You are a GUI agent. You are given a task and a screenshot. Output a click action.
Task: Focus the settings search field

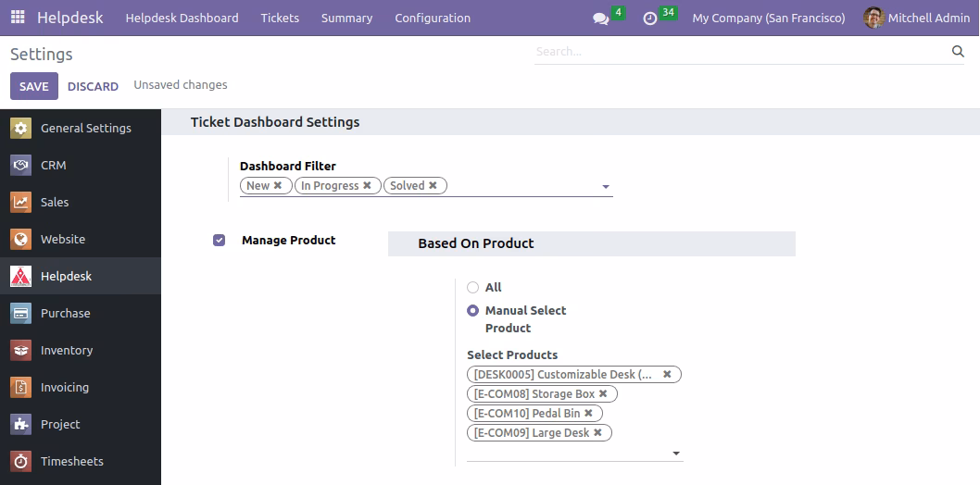click(x=741, y=52)
